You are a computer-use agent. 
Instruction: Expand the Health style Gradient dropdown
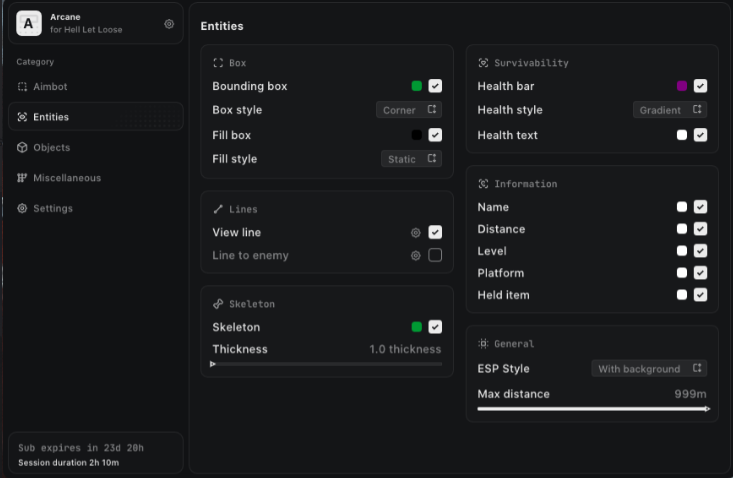tap(670, 110)
